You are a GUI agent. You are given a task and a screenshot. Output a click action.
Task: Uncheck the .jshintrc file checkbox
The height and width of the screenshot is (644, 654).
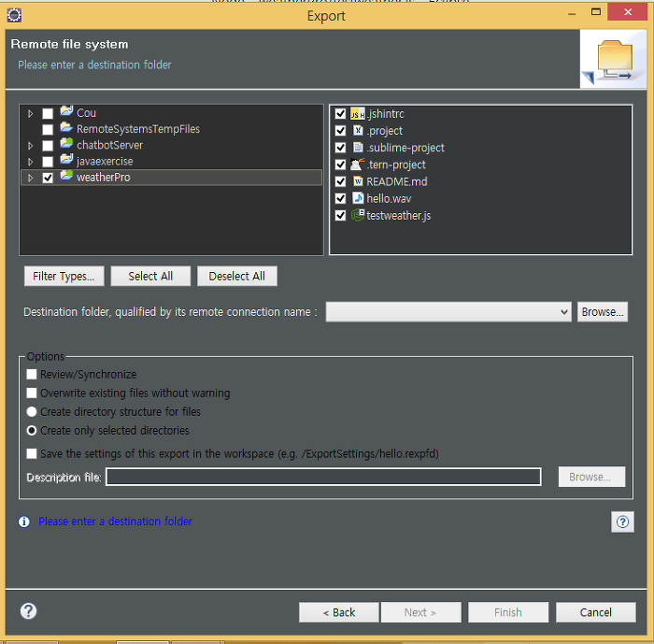click(x=340, y=113)
